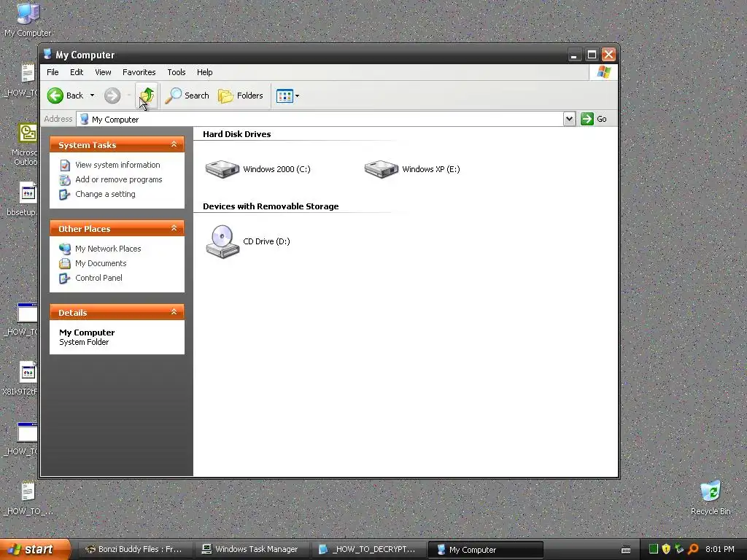The image size is (747, 560).
Task: Open the Tools menu
Action: click(x=177, y=72)
